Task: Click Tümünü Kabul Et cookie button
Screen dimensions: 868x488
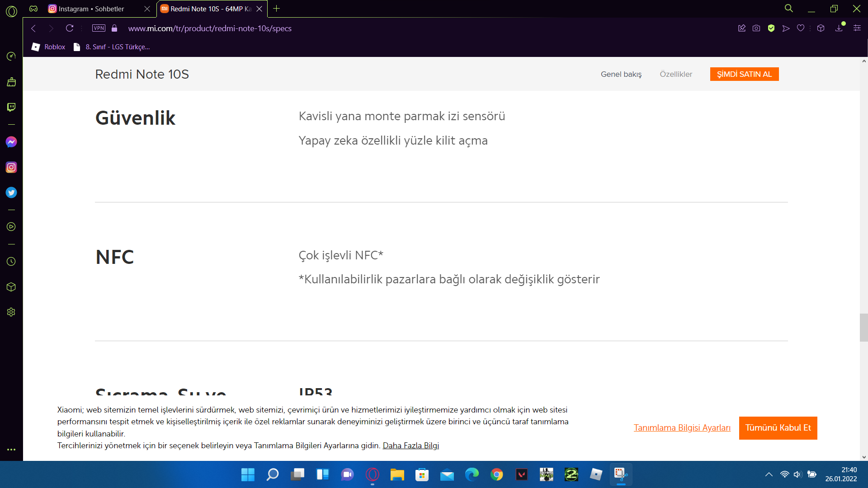Action: [x=778, y=428]
